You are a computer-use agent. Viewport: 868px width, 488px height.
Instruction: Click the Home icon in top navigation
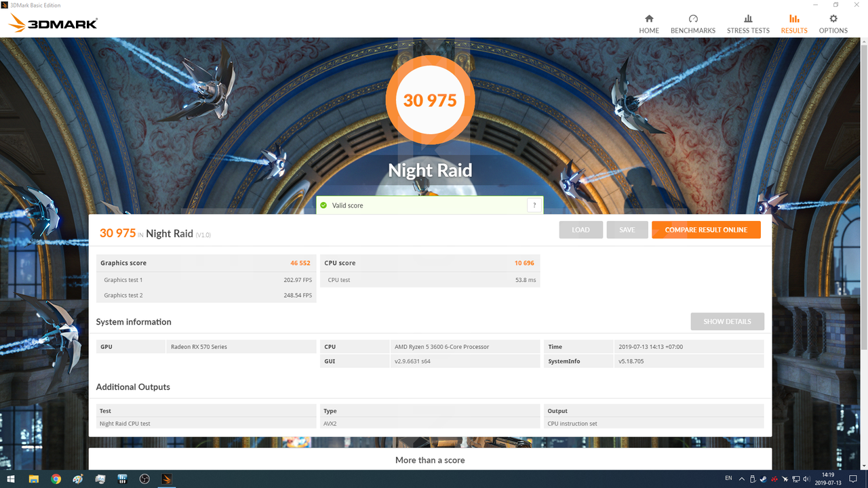pos(649,24)
